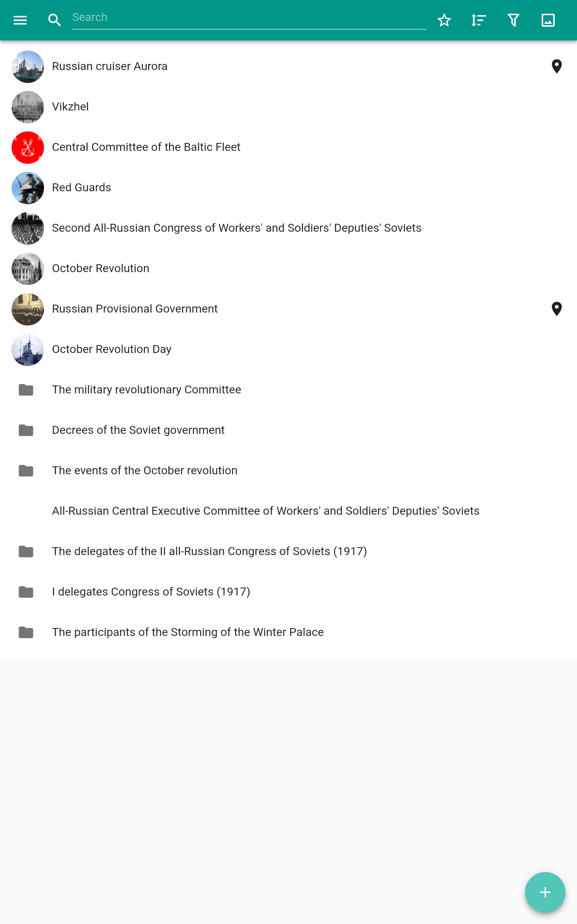Screen dimensions: 577x924
Task: Show Russian cruiser Aurora map location pin
Action: (x=556, y=66)
